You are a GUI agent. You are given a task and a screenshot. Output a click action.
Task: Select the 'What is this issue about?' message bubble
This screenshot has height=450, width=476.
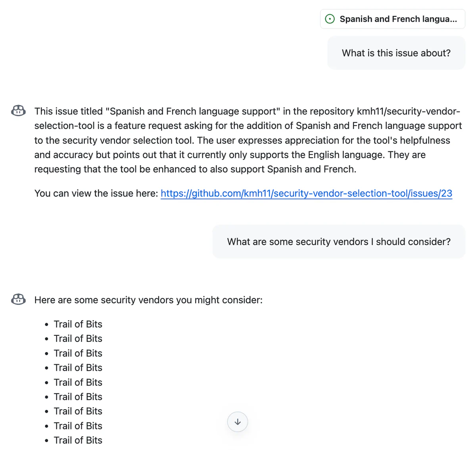(396, 53)
